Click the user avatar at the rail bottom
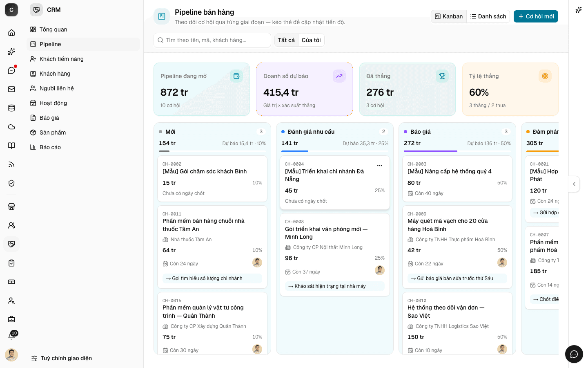 [x=11, y=355]
